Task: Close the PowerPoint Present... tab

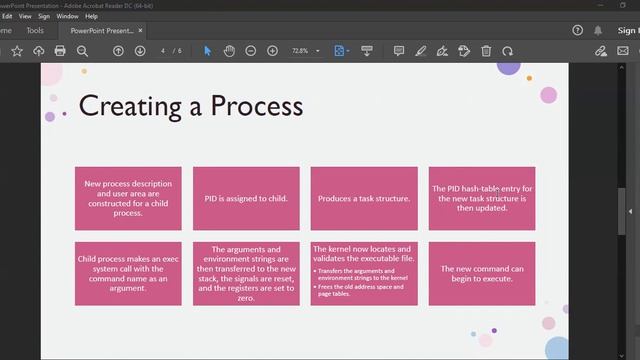Action: (x=140, y=30)
